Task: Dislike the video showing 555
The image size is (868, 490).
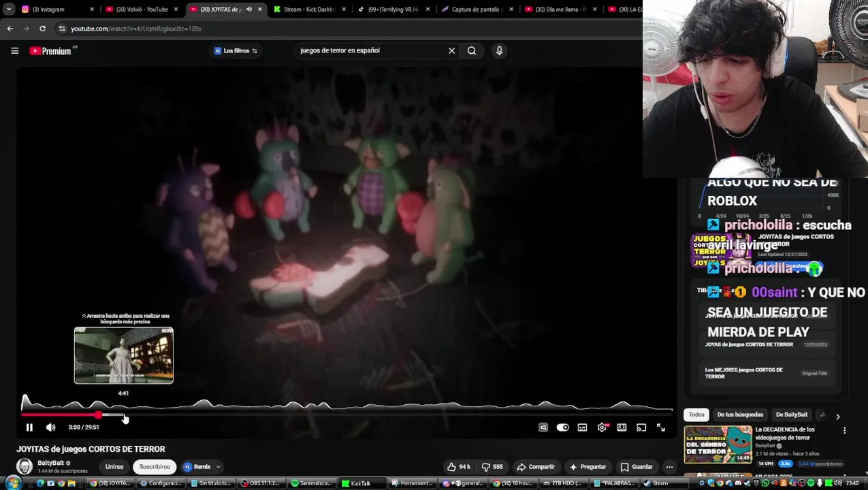Action: [x=492, y=467]
